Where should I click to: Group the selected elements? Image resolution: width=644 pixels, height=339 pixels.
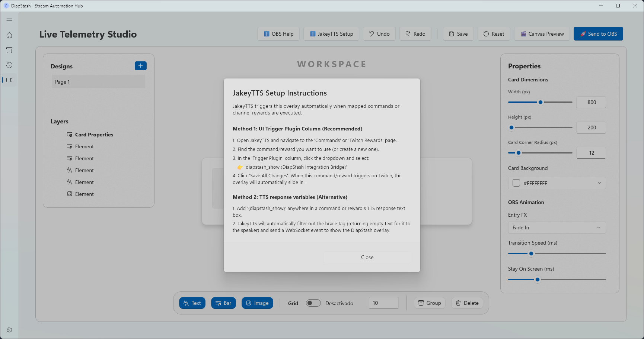pyautogui.click(x=430, y=303)
